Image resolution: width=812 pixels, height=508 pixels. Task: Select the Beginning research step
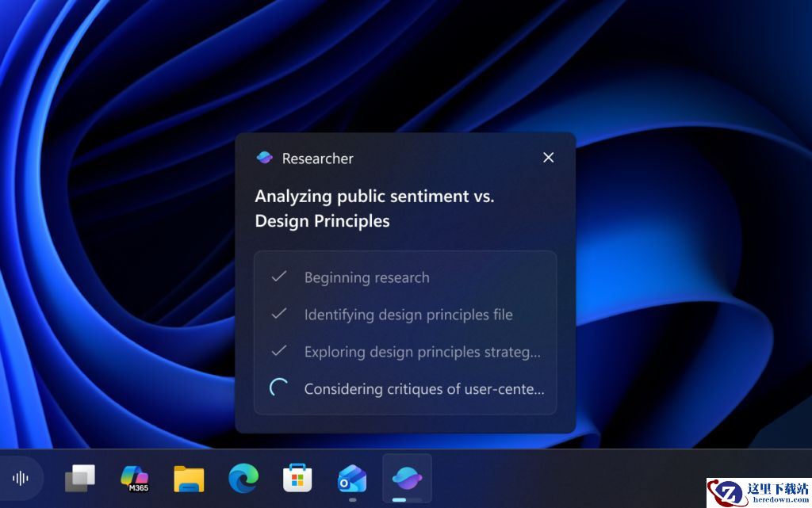[366, 277]
